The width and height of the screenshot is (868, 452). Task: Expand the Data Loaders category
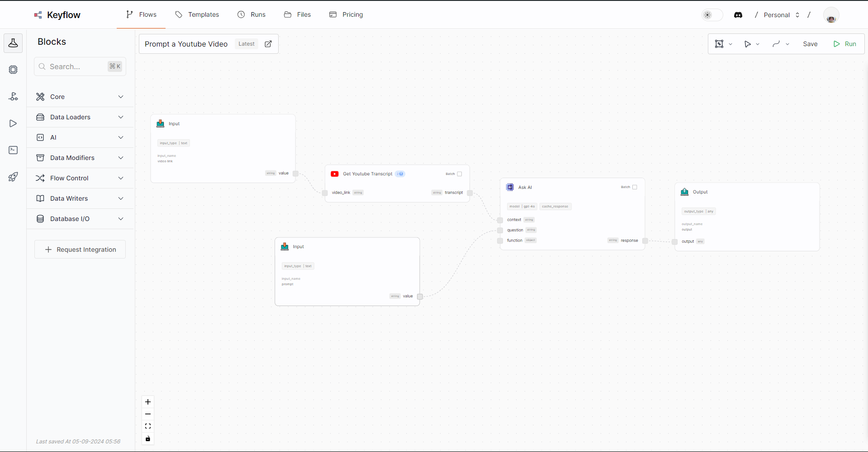(80, 117)
